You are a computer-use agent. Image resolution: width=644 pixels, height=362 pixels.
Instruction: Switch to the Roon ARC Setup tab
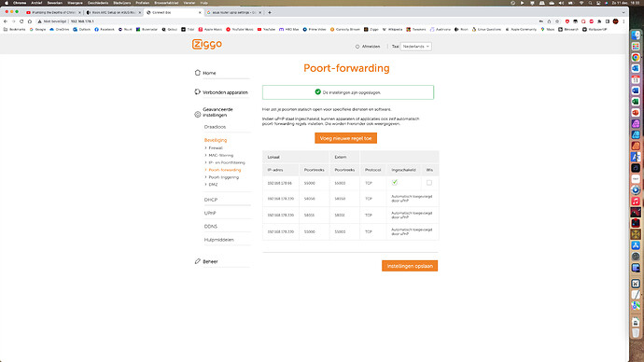(x=113, y=13)
